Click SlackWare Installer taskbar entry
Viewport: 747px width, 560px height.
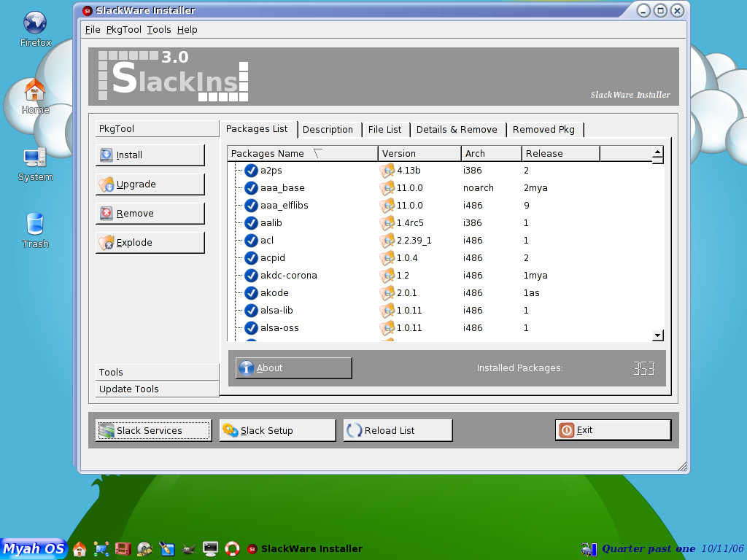[x=306, y=549]
